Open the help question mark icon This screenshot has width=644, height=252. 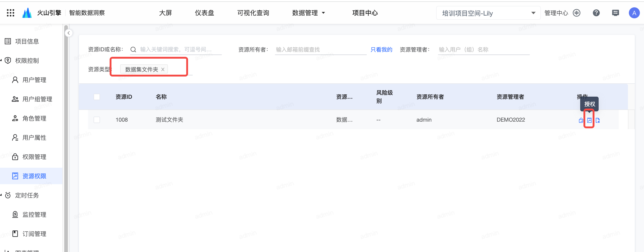click(596, 13)
